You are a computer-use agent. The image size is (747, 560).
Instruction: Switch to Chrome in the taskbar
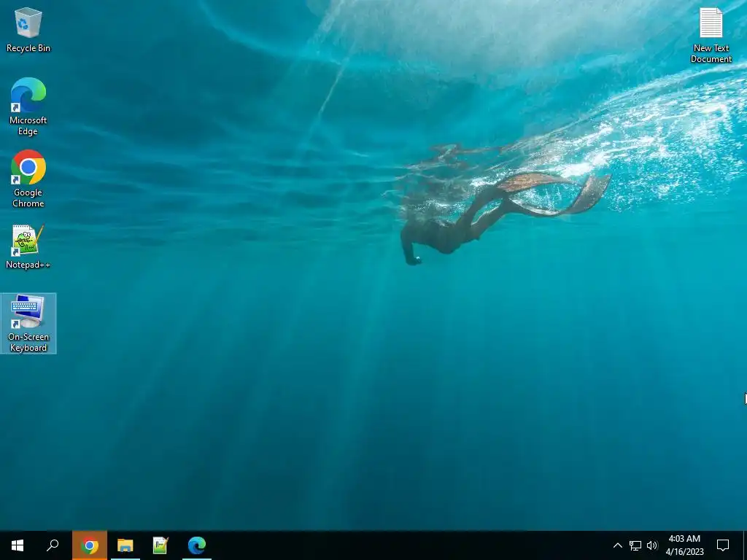click(90, 545)
